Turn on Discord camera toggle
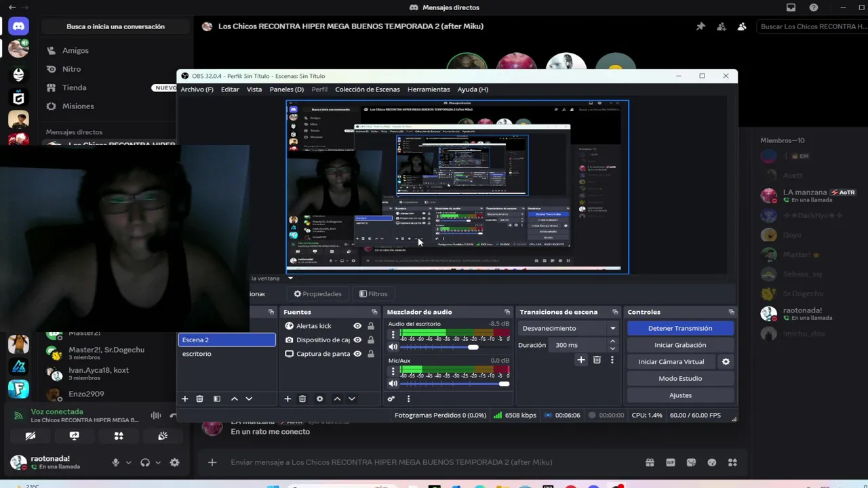The height and width of the screenshot is (488, 868). tap(31, 436)
